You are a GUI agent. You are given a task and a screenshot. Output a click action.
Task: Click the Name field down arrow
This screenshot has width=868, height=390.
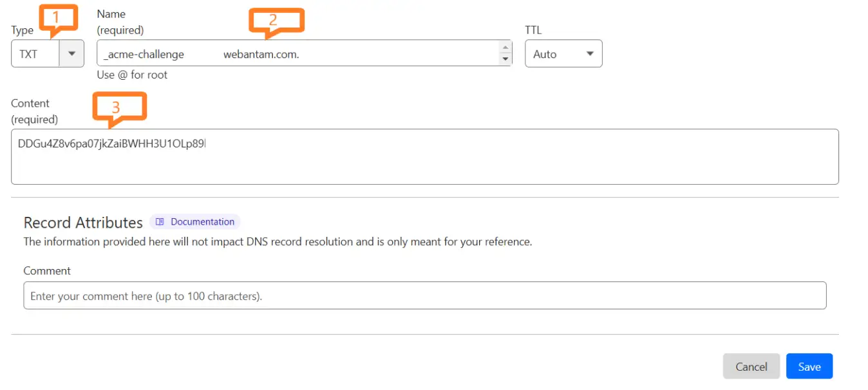505,59
